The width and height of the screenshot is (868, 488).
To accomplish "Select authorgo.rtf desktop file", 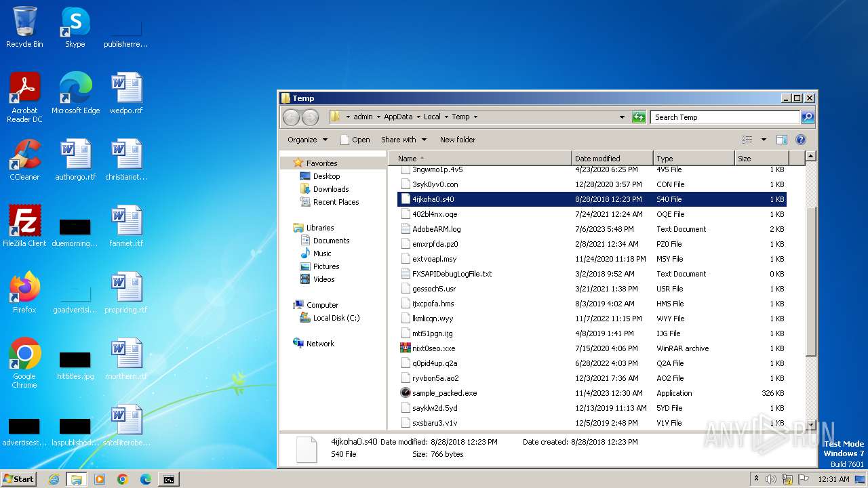I will [x=75, y=160].
